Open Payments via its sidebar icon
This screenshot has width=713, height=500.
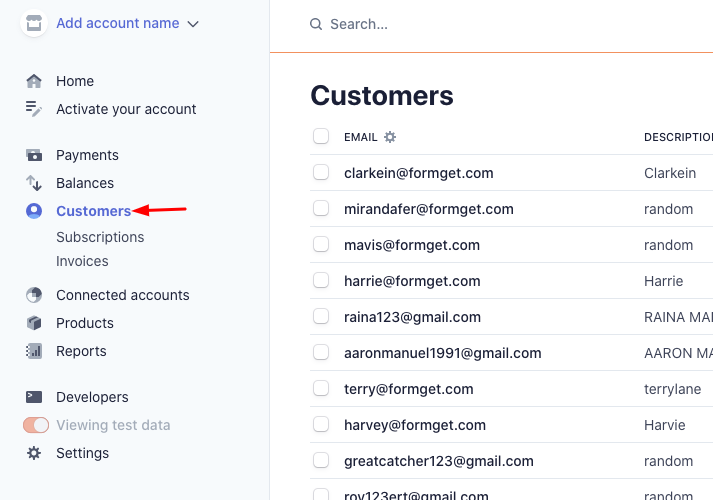coord(34,155)
